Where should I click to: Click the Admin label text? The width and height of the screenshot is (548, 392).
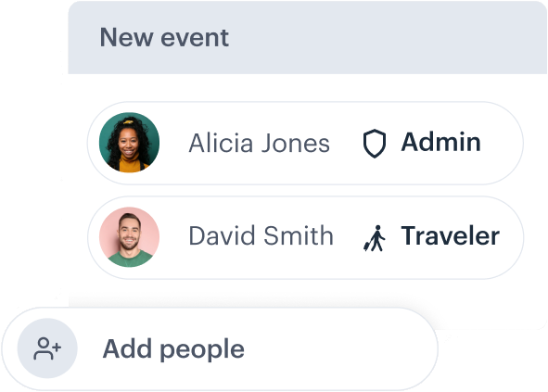441,142
